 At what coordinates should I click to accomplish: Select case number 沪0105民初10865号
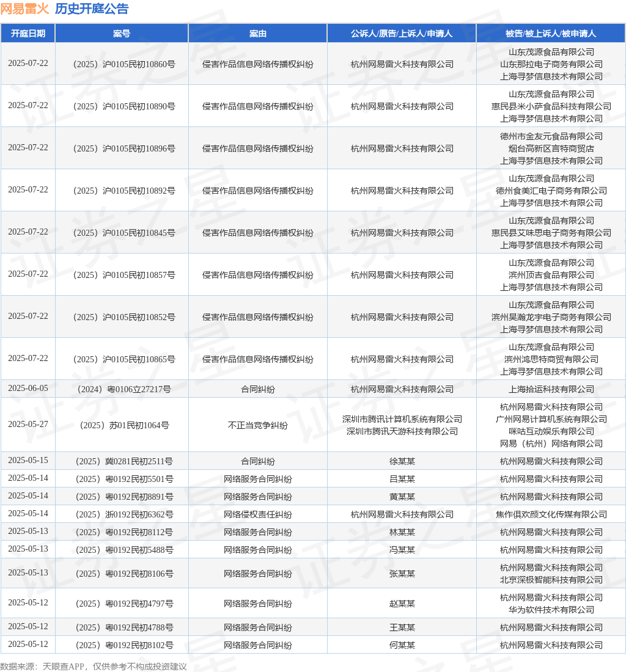[124, 359]
